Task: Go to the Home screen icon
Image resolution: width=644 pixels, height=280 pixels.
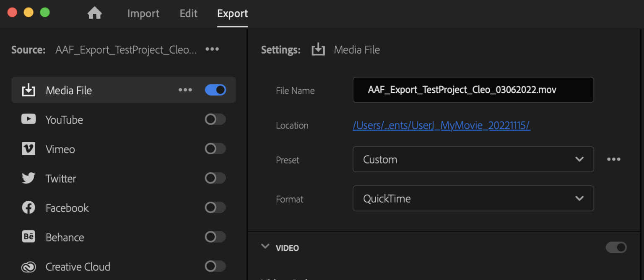Action: tap(94, 13)
